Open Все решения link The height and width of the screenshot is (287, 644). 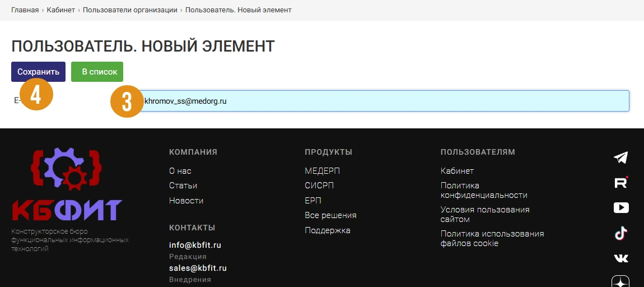(x=330, y=215)
